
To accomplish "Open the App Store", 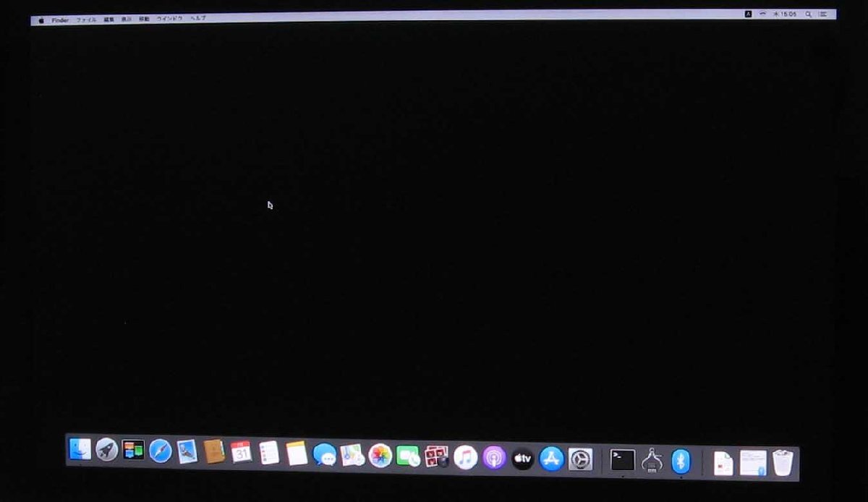I will [x=550, y=457].
